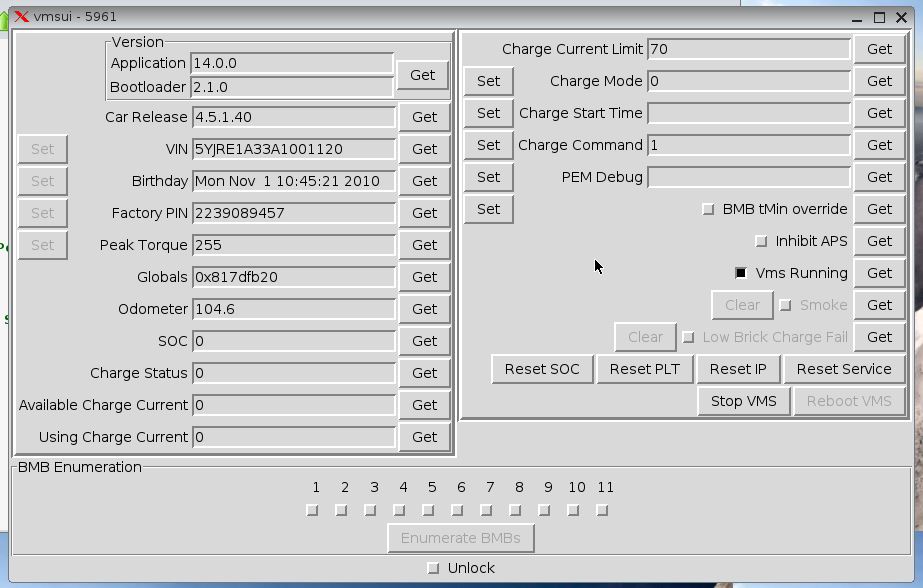Click the Globals field 0x817dfb20
This screenshot has height=588, width=923.
[x=294, y=277]
